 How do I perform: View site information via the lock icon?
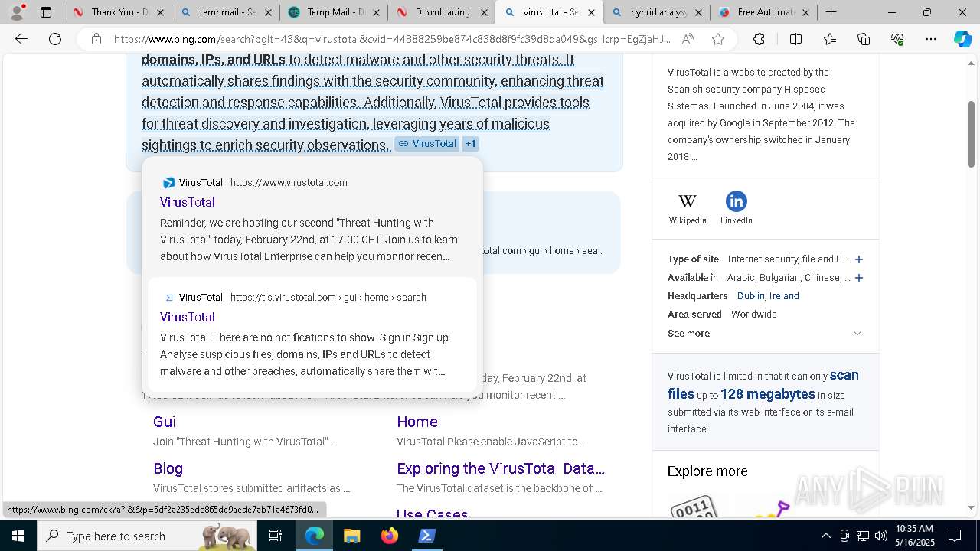tap(96, 39)
